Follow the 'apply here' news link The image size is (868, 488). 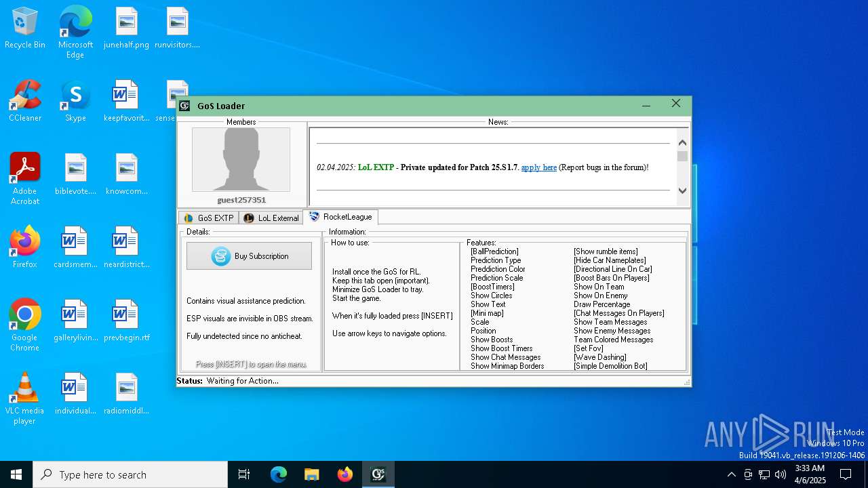539,167
